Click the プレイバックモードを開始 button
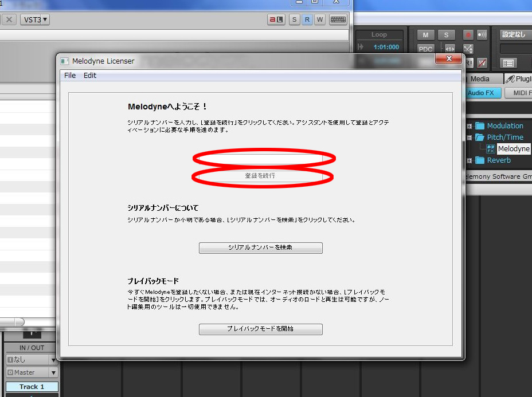 261,329
